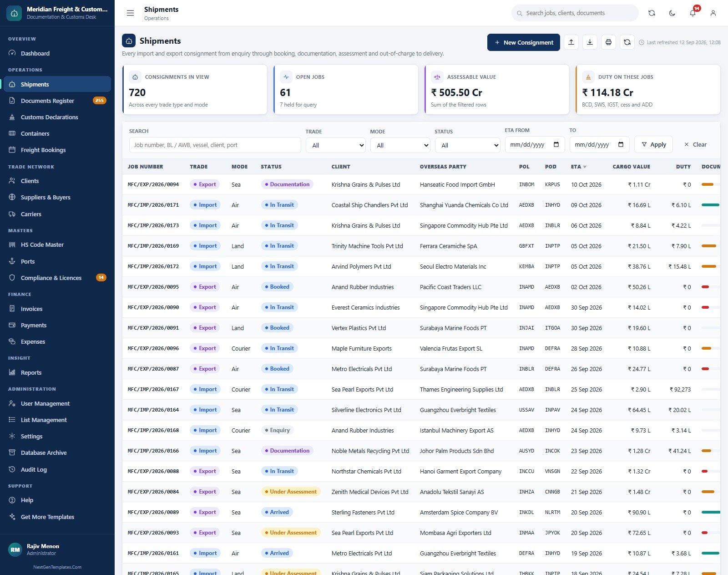Toggle dark mode moon icon
Image resolution: width=728 pixels, height=575 pixels.
tap(672, 13)
